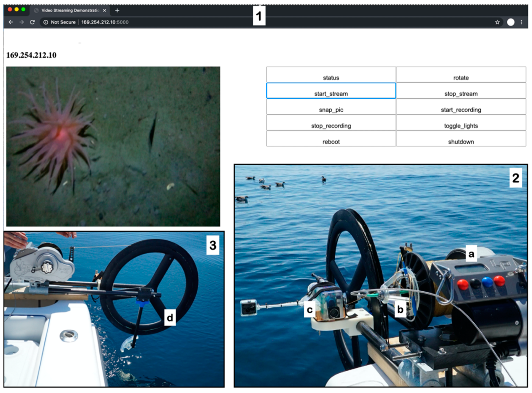Open a new tab with plus icon
Viewport: 532px width, 393px height.
tap(117, 11)
